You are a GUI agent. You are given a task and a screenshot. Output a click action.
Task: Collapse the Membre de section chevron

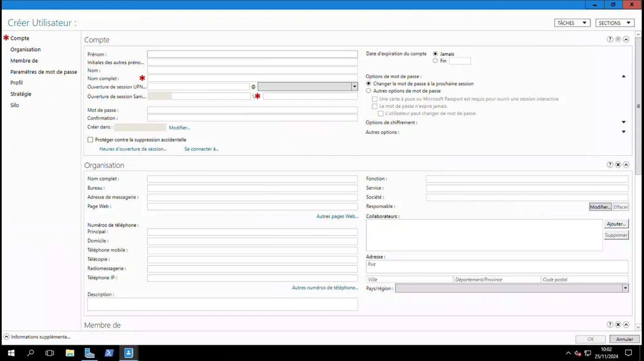[626, 325]
